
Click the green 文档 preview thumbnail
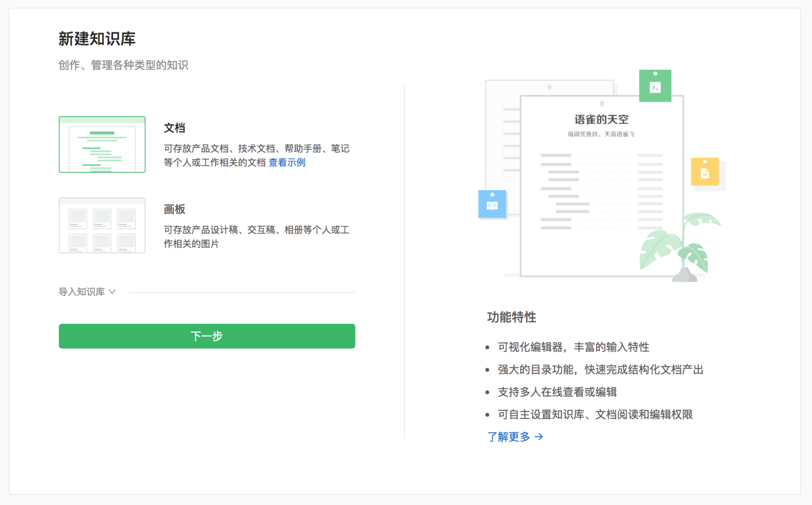point(102,144)
